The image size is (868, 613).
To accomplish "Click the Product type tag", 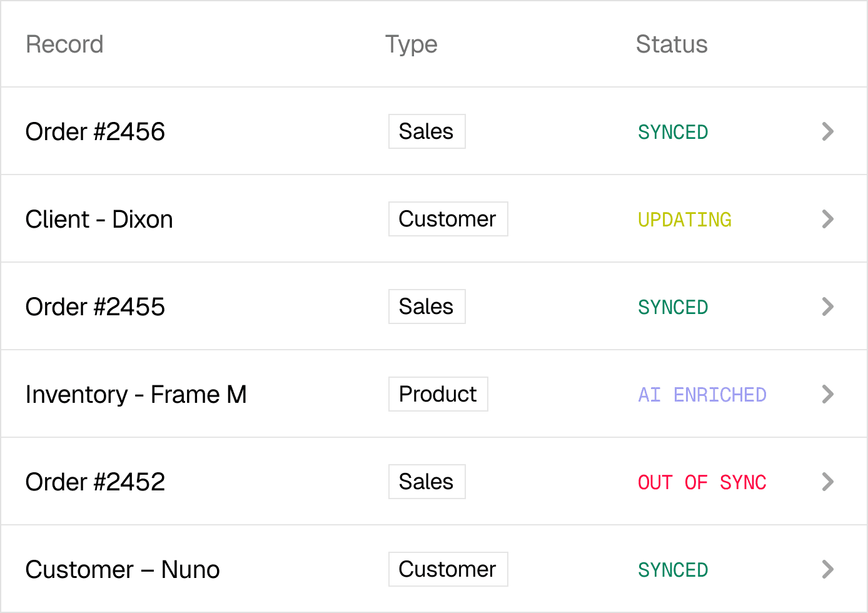I will [x=438, y=394].
